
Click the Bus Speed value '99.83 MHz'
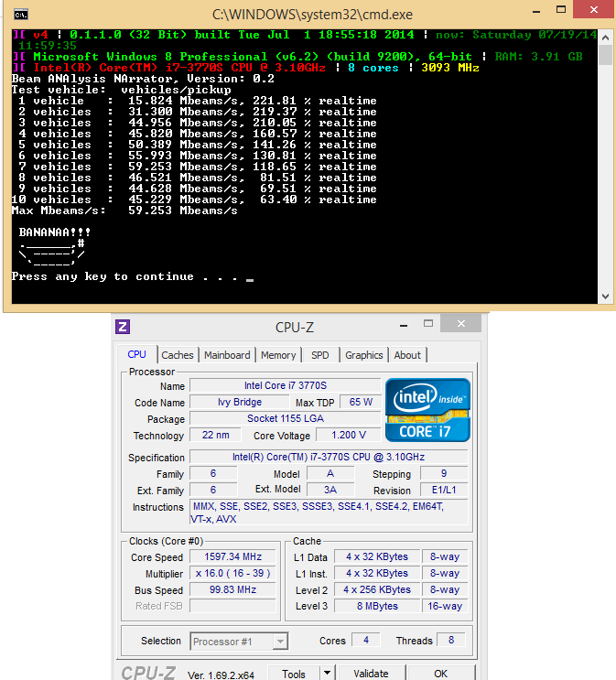(x=233, y=589)
